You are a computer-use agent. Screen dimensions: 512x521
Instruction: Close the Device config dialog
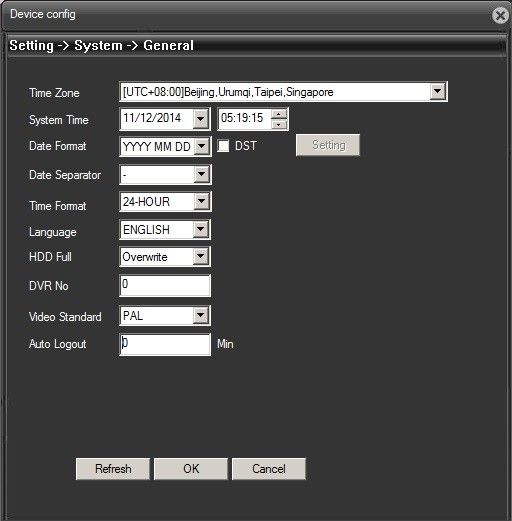click(500, 15)
